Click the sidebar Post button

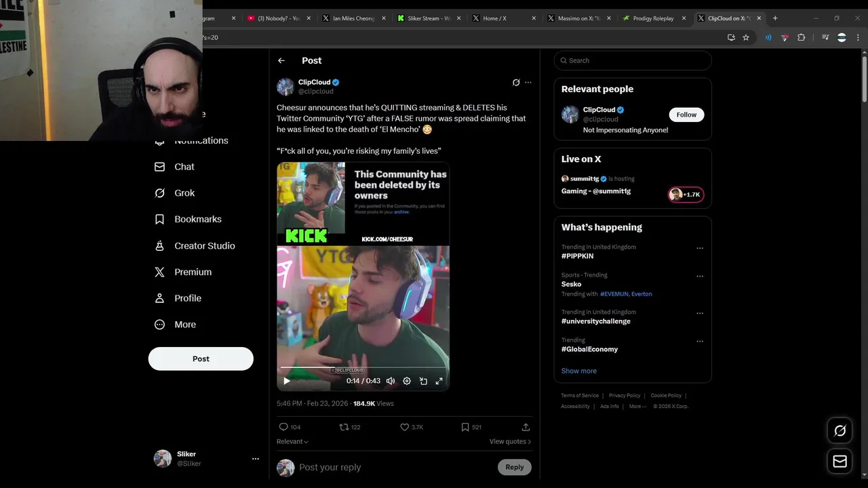201,359
